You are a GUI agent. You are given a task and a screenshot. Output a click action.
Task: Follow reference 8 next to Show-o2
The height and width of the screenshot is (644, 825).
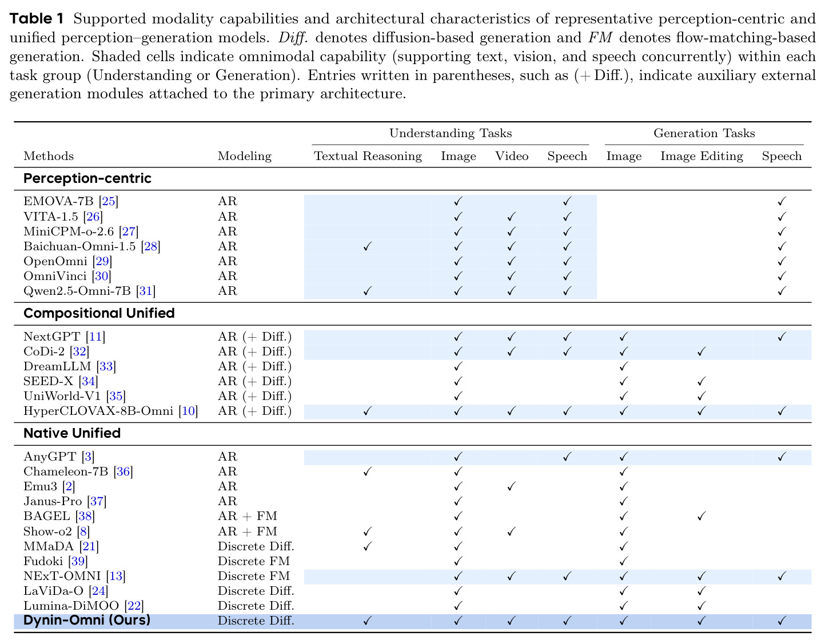(83, 531)
